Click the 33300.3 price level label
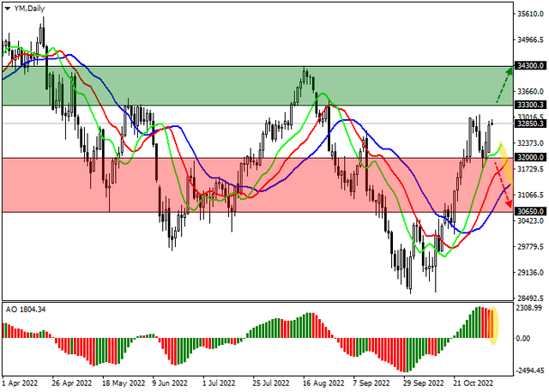The image size is (549, 392). point(530,105)
